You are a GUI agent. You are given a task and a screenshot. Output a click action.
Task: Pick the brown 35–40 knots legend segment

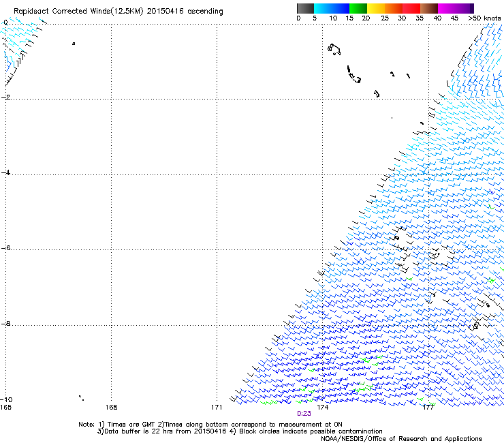pyautogui.click(x=429, y=8)
